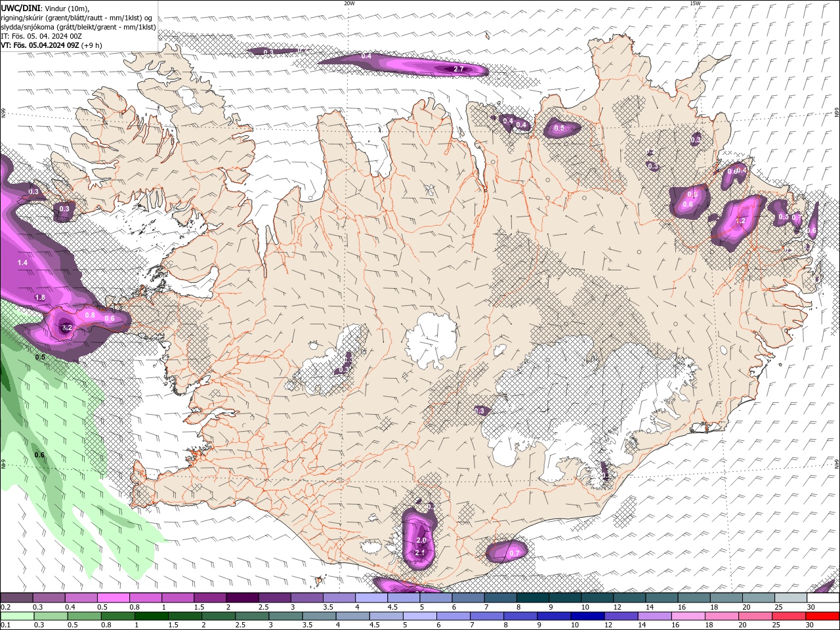Viewport: 840px width, 630px height.
Task: Select the '1.8' precipitation value label
Action: click(39, 297)
